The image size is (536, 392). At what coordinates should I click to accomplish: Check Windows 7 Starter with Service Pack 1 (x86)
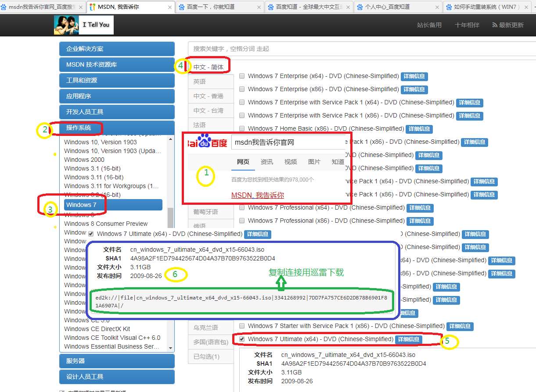click(242, 326)
